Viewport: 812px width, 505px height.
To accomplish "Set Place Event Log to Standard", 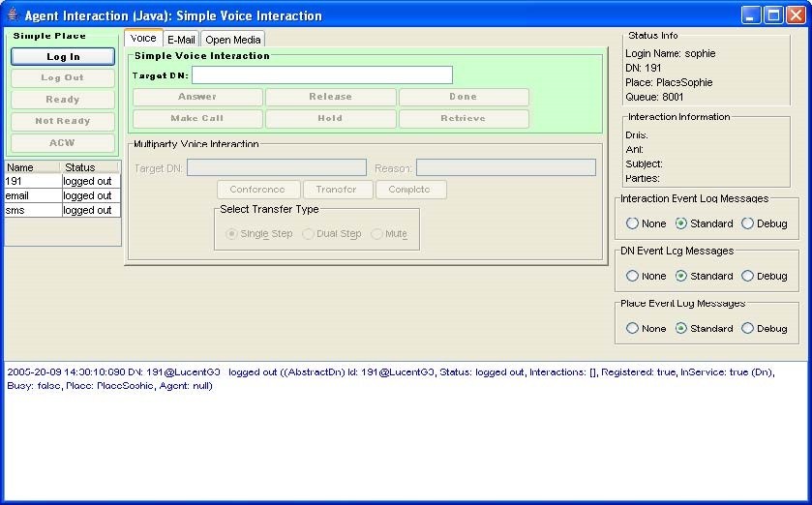I will [x=704, y=329].
